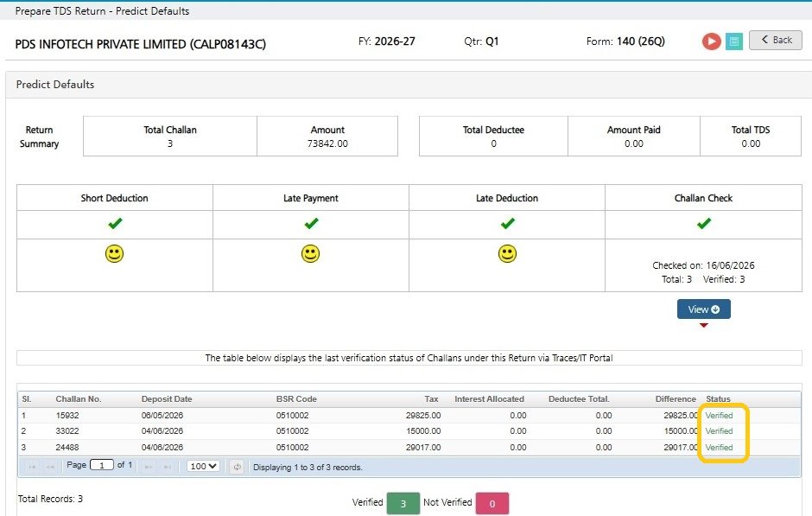
Task: Click the red play video icon
Action: [x=712, y=41]
